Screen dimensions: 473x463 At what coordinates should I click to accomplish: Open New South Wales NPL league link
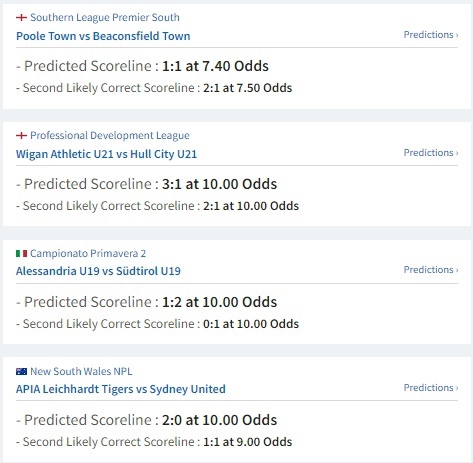[81, 371]
